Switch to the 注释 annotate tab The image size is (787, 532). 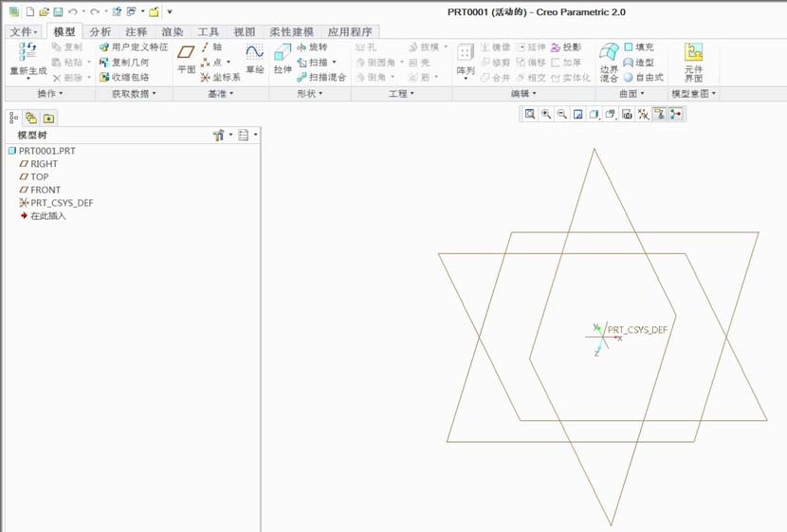pyautogui.click(x=137, y=31)
